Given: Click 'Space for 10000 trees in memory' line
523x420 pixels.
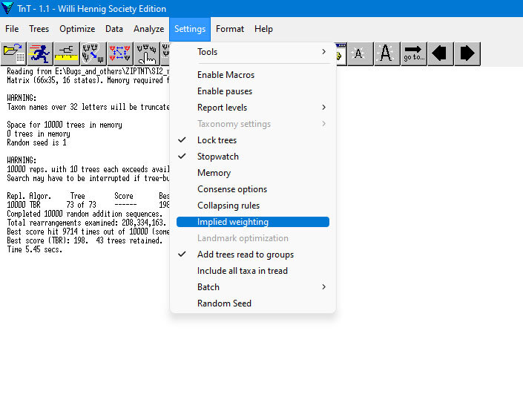Looking at the screenshot, I should (x=65, y=125).
